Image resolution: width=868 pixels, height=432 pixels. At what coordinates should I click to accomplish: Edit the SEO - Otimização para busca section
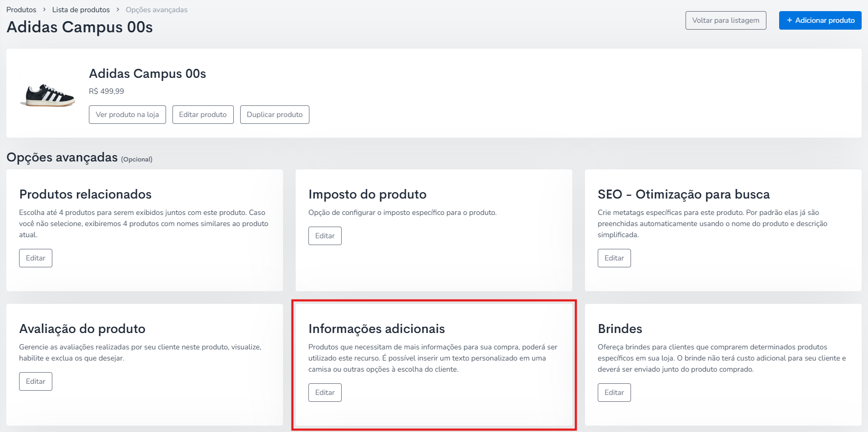click(x=614, y=258)
